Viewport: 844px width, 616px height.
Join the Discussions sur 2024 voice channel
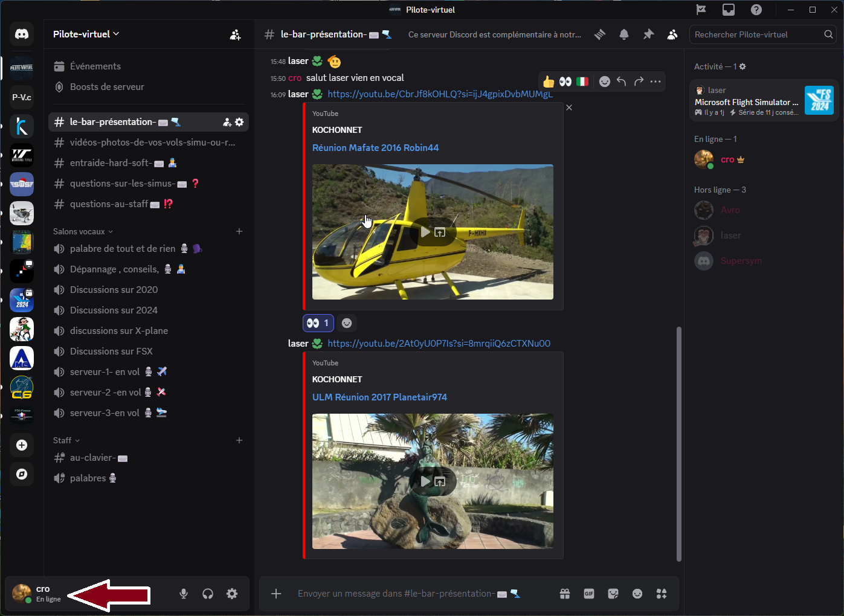coord(114,310)
